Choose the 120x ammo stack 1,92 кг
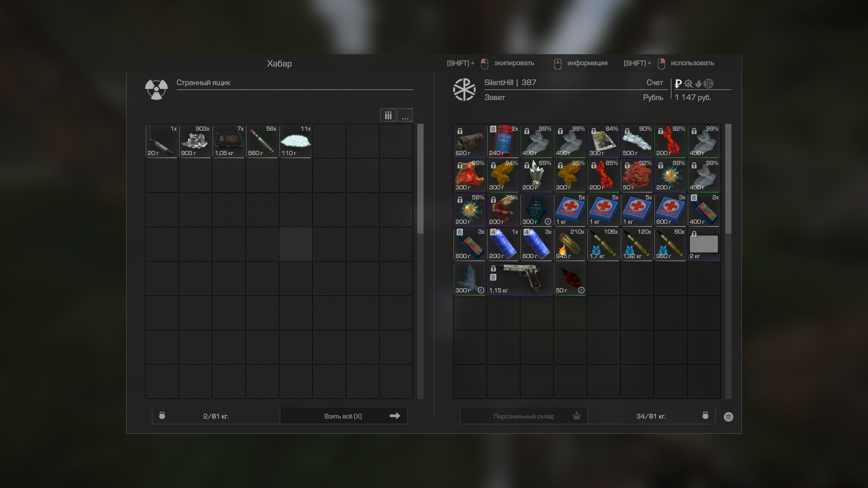This screenshot has height=488, width=868. 637,244
